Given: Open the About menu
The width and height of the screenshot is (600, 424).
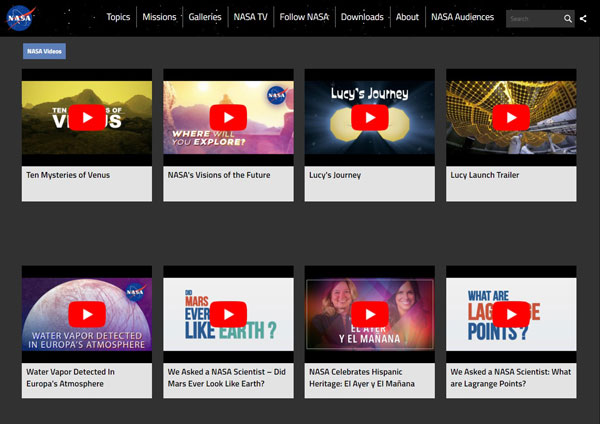Looking at the screenshot, I should pos(407,17).
